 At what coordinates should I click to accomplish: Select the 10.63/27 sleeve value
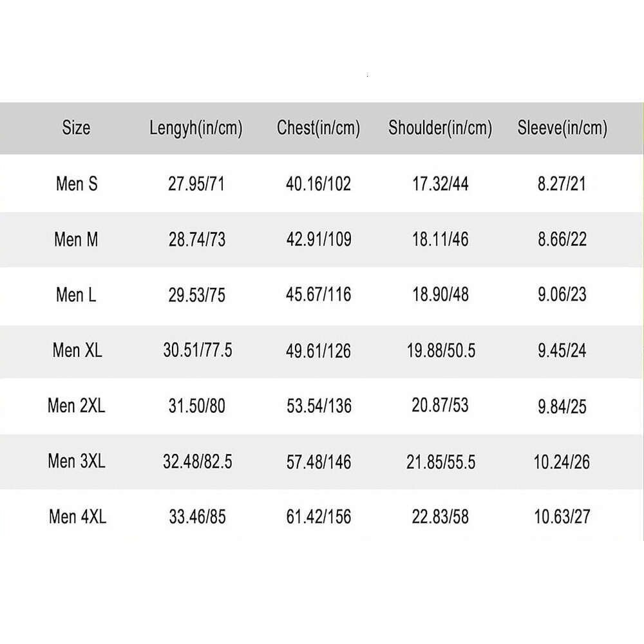pos(563,517)
